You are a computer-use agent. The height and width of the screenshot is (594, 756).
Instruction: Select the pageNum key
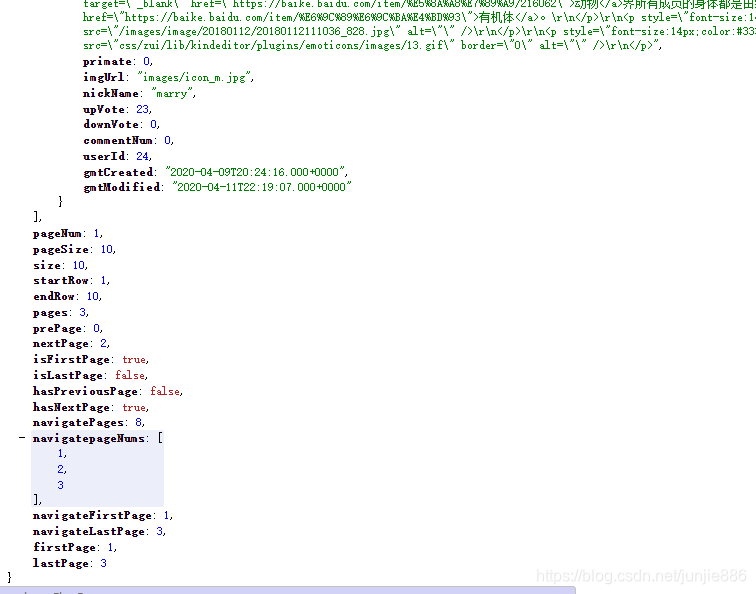pos(57,234)
